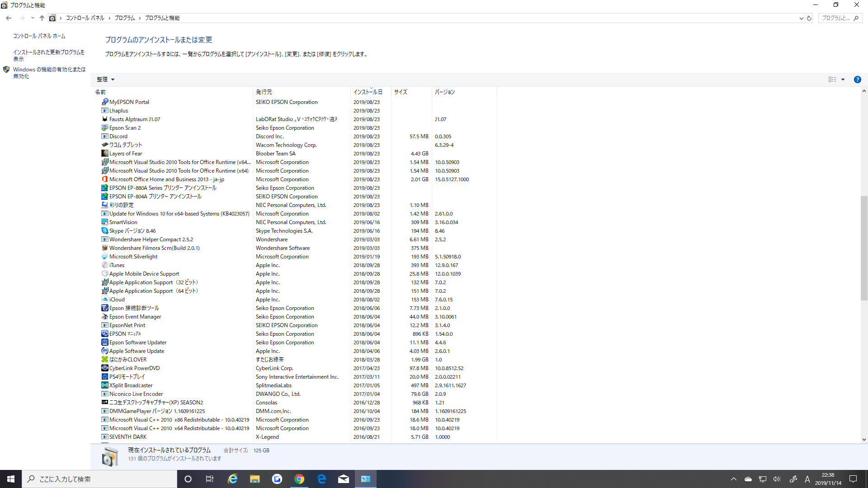Select the はにかみCLOVER clover icon
The width and height of the screenshot is (868, 488).
[104, 360]
